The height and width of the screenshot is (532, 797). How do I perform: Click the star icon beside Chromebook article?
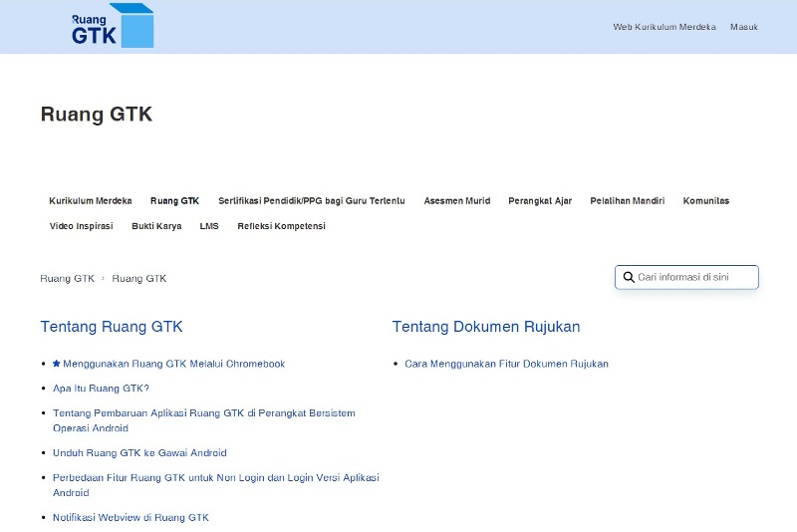coord(57,364)
